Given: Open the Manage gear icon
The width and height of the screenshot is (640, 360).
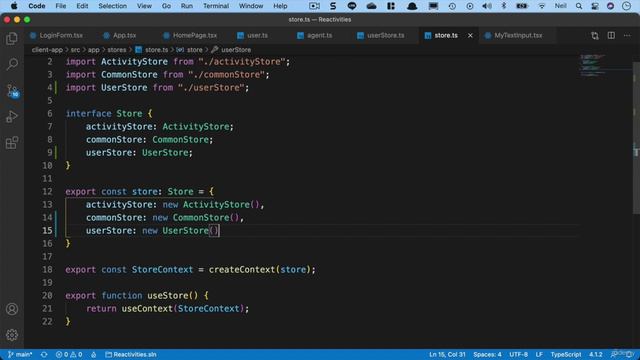Looking at the screenshot, I should click(x=12, y=335).
